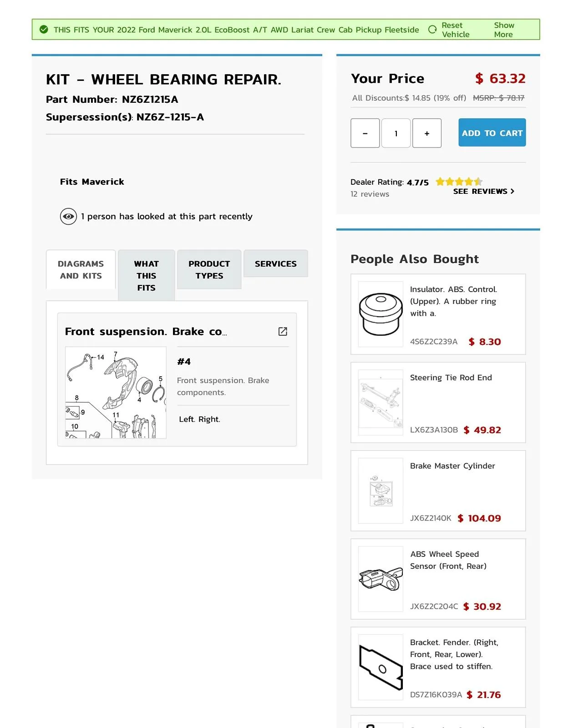Click the quantity input field
Viewport: 568px width, 728px height.
tap(396, 133)
